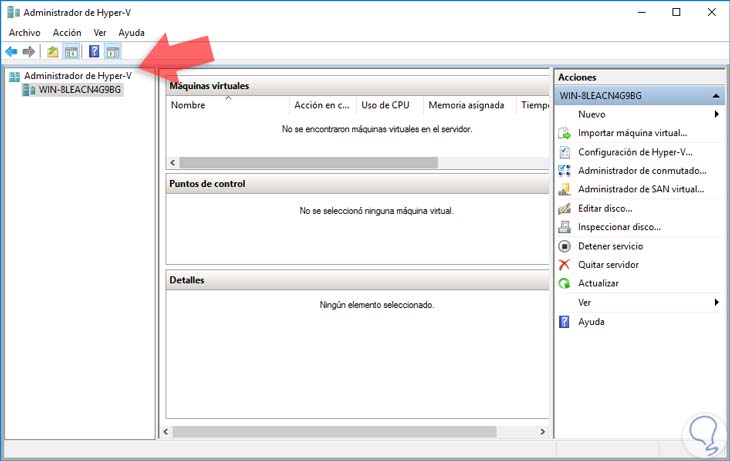Image resolution: width=730 pixels, height=461 pixels.
Task: Click the Tiemp... column header
Action: [533, 105]
